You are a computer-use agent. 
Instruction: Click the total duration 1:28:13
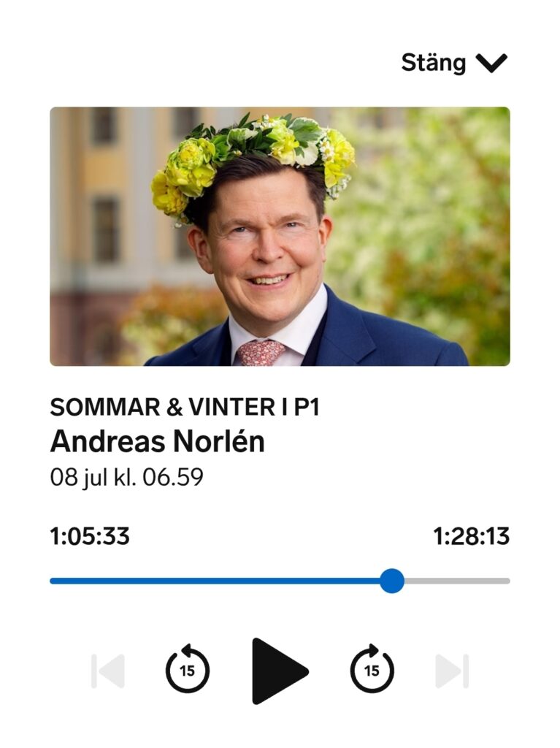[x=471, y=536]
